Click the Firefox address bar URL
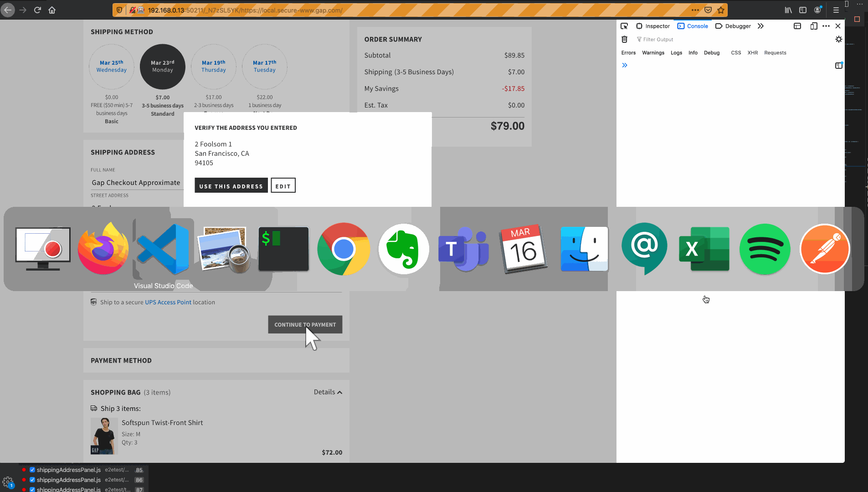 click(x=245, y=10)
